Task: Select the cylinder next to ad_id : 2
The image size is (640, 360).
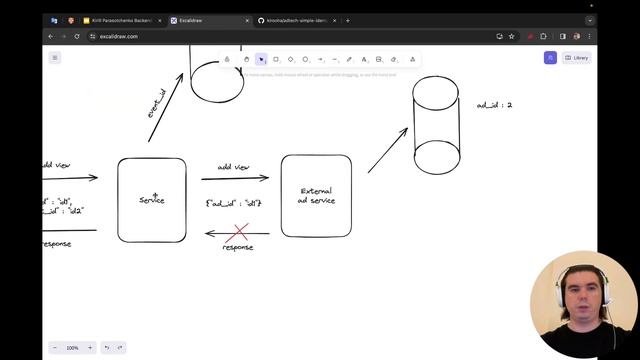Action: coord(436,125)
